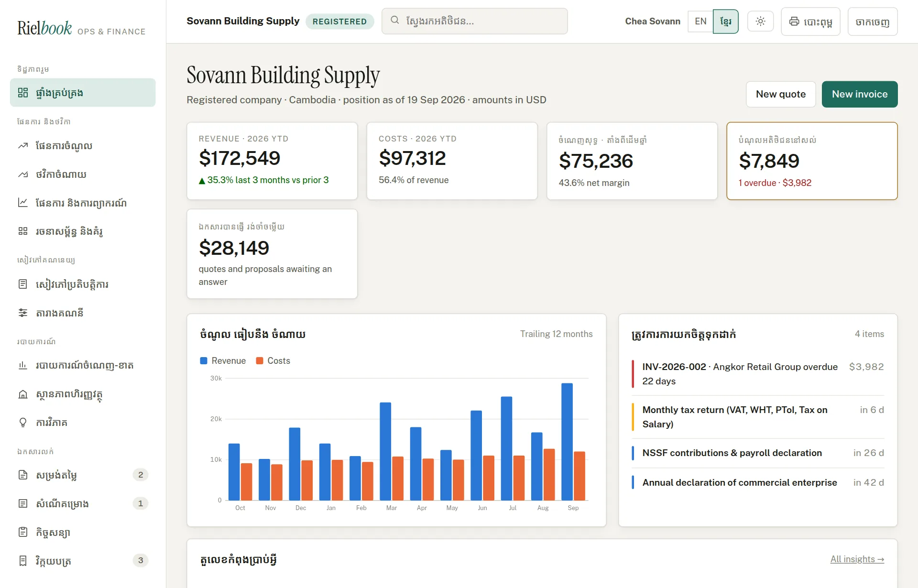The height and width of the screenshot is (588, 918).
Task: Select the chart of accounts sliders icon
Action: tap(23, 313)
